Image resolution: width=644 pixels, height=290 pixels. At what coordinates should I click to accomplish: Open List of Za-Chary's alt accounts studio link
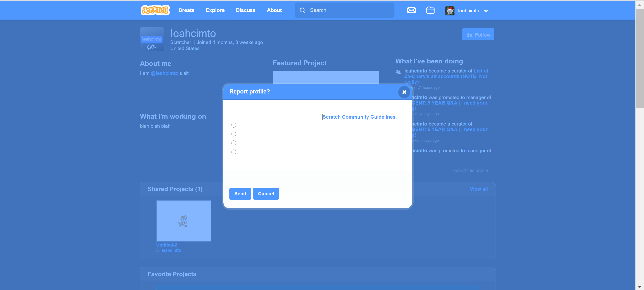click(446, 76)
